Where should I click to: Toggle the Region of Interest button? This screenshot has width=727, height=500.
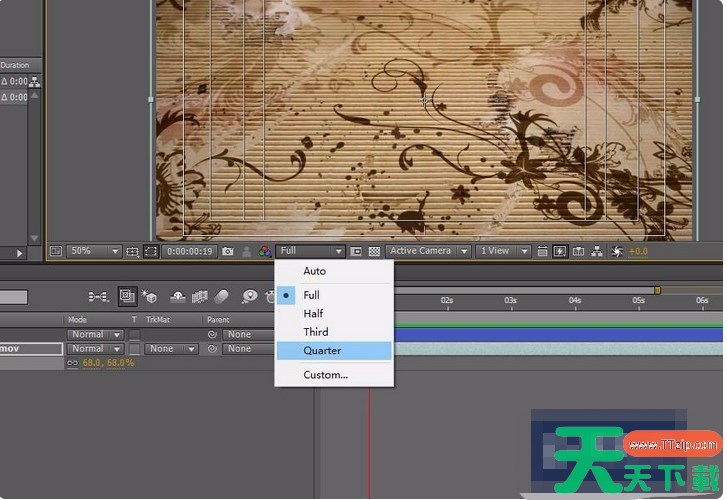(x=356, y=252)
